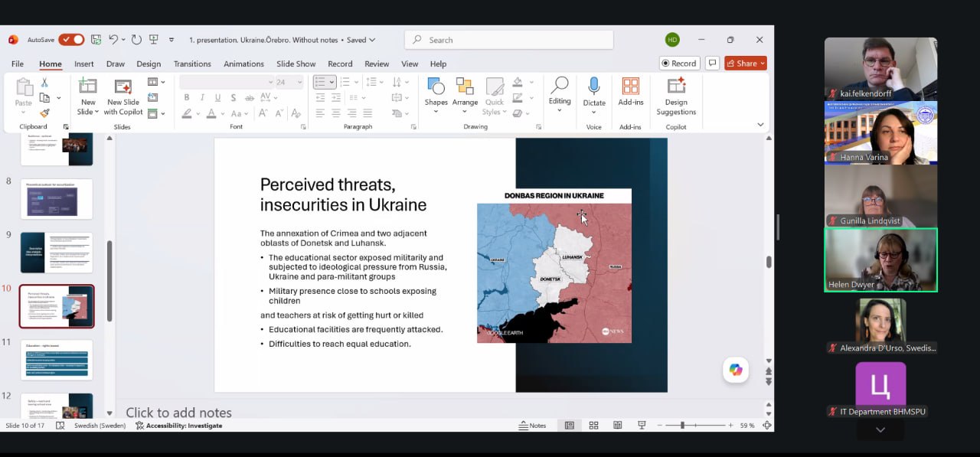Switch to Reading View icon
This screenshot has width=980, height=457.
(618, 426)
